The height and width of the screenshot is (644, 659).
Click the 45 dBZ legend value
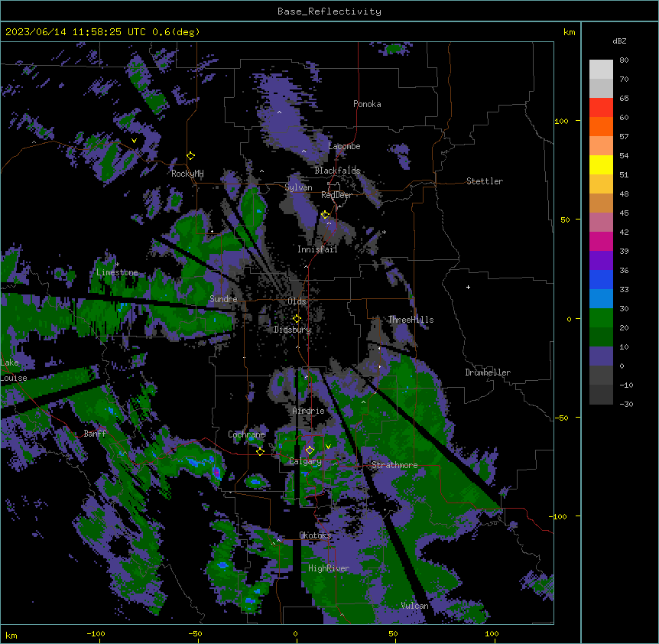pyautogui.click(x=624, y=213)
